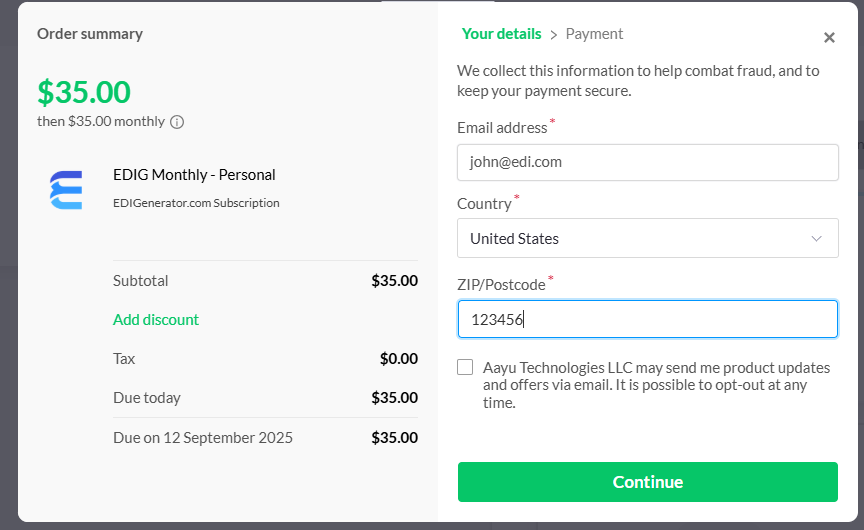Click the Email address field label
The height and width of the screenshot is (530, 864).
[x=502, y=128]
